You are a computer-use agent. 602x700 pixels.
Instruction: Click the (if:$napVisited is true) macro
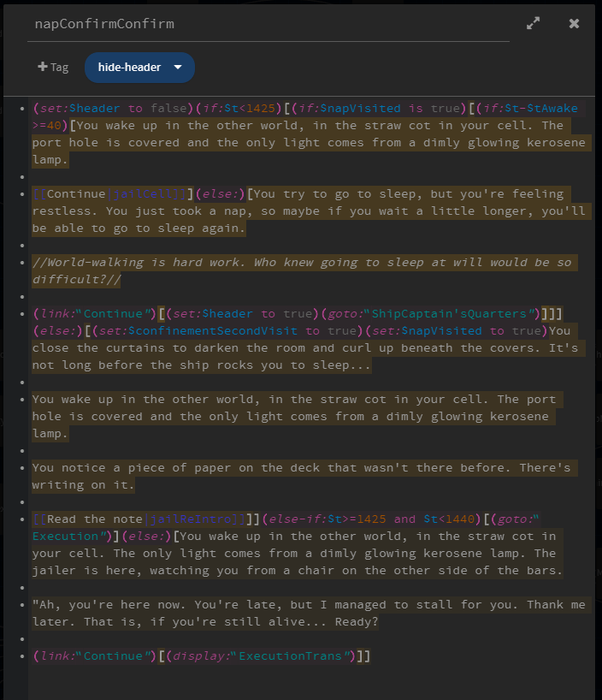click(375, 109)
